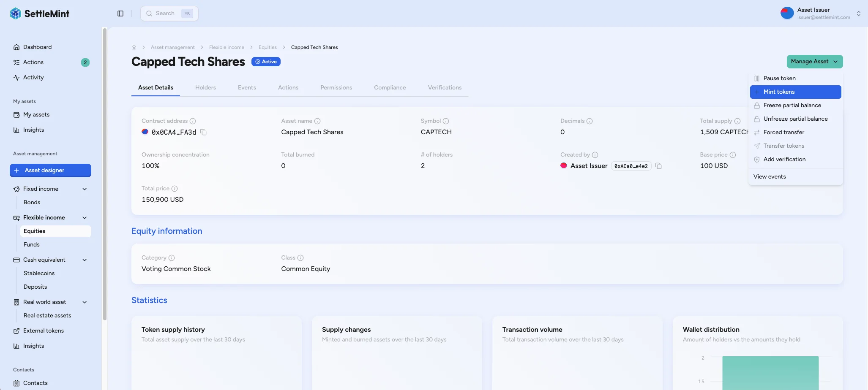The height and width of the screenshot is (390, 868).
Task: Switch to the Holders tab
Action: tap(205, 88)
